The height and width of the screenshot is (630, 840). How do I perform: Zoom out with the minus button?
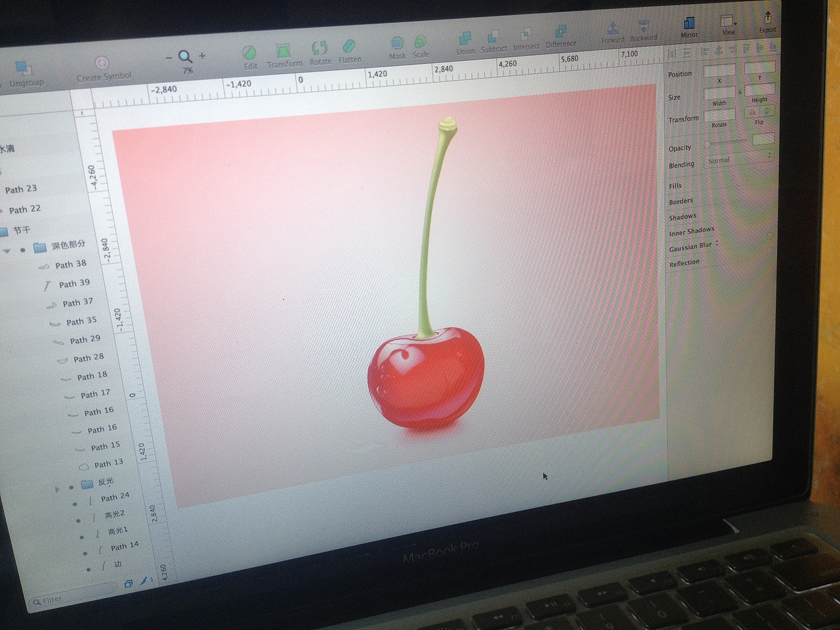tap(169, 58)
